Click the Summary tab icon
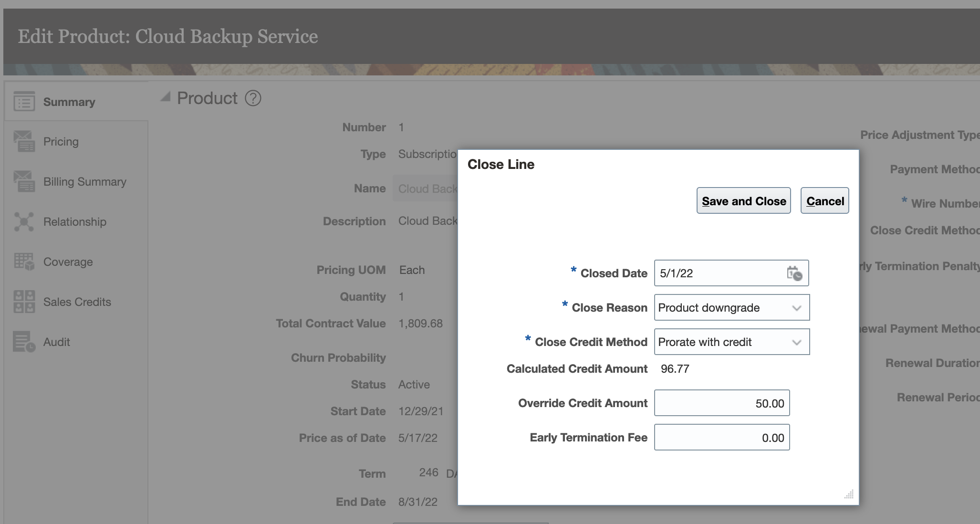 point(24,102)
